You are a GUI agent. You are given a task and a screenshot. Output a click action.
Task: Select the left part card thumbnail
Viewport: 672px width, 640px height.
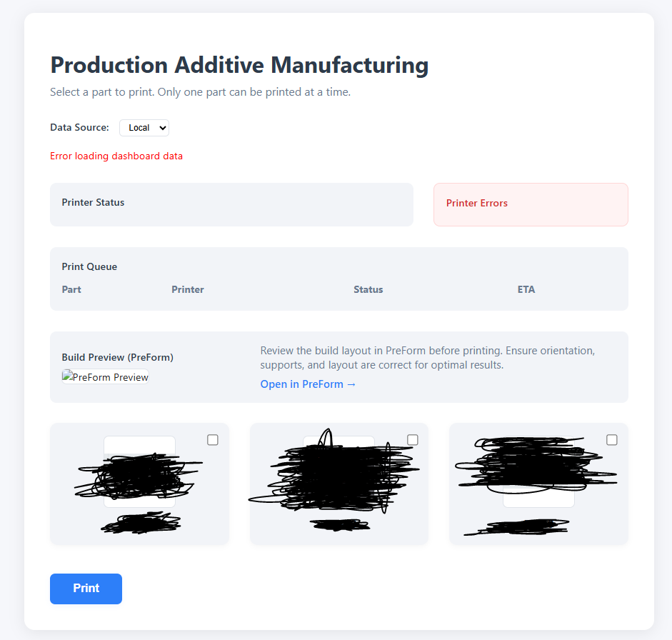[139, 472]
